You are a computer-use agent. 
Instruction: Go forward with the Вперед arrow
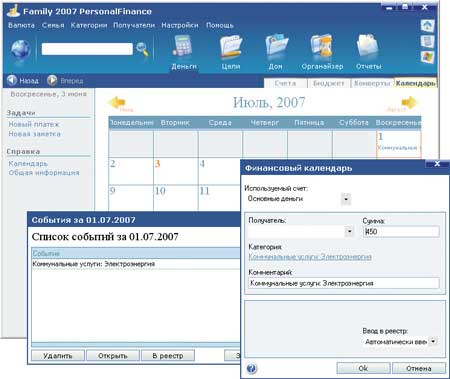tap(52, 80)
